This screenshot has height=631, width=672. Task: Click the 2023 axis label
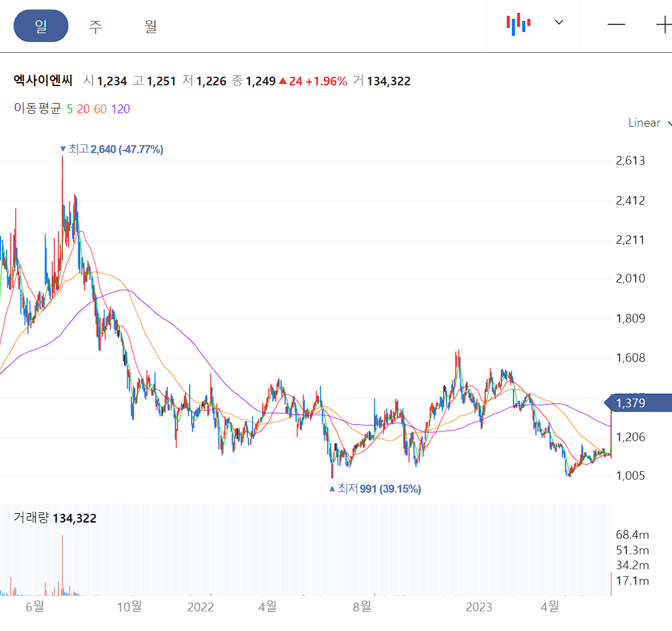480,608
